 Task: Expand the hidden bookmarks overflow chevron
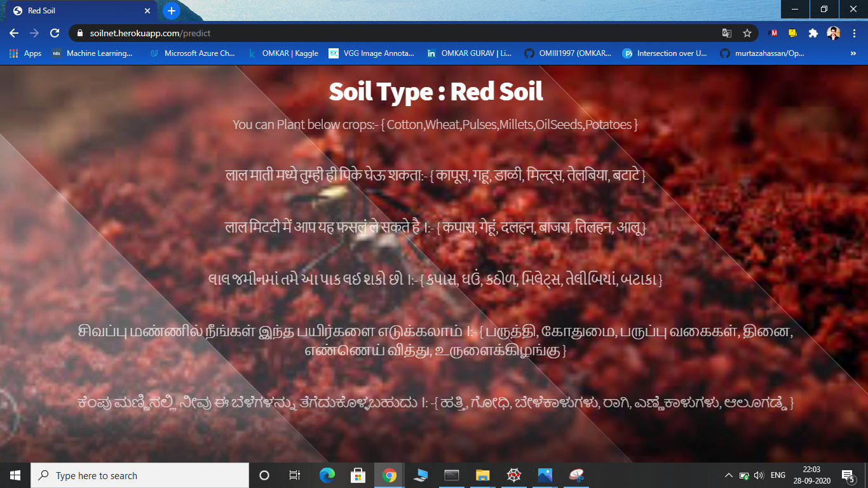pos(853,53)
